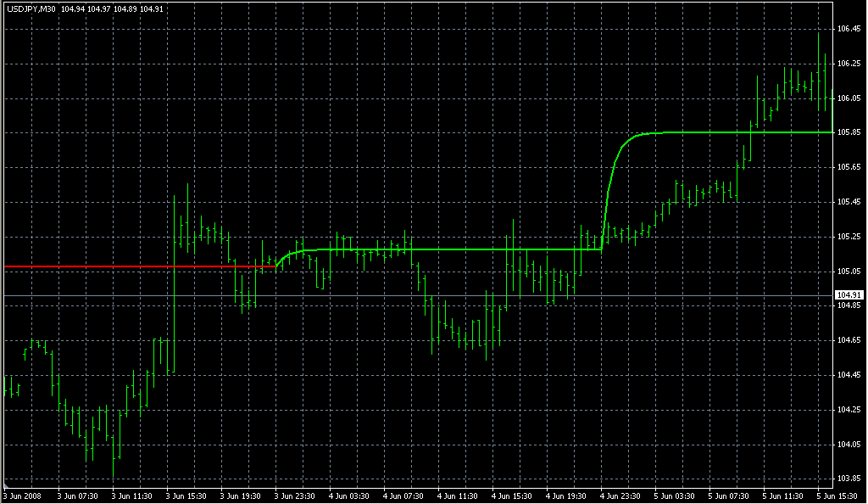Select the red horizontal indicator line segment
The height and width of the screenshot is (504, 868).
pos(136,266)
